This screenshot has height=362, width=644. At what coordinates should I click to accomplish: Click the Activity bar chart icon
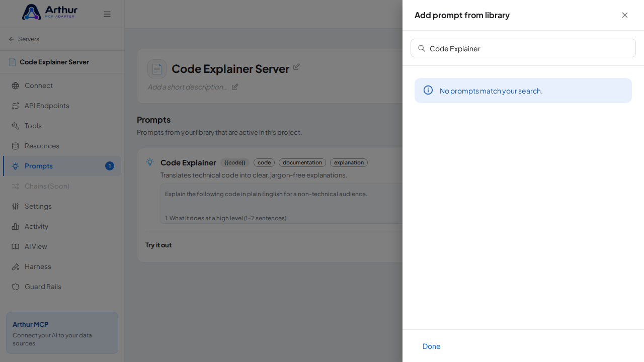(x=16, y=226)
